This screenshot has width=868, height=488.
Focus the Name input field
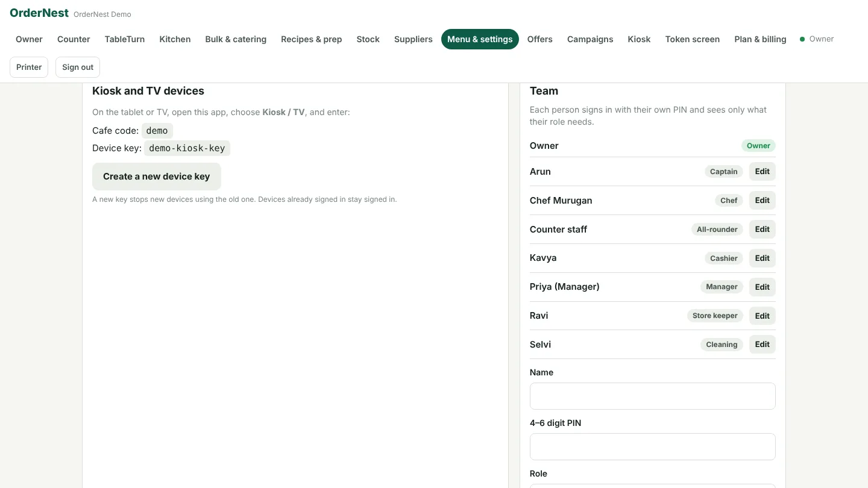pos(653,396)
